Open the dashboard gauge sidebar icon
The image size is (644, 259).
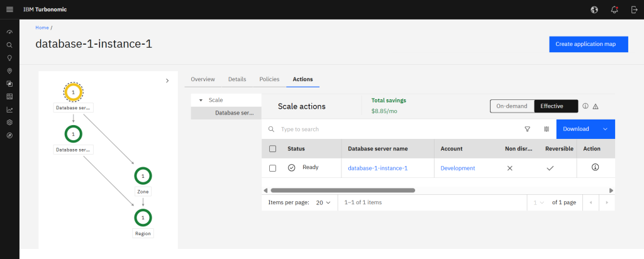click(10, 32)
